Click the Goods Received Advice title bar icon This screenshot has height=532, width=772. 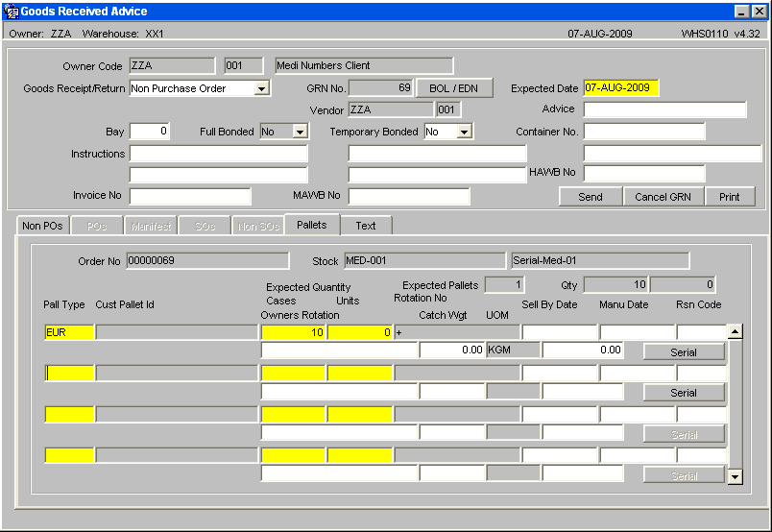coord(11,11)
